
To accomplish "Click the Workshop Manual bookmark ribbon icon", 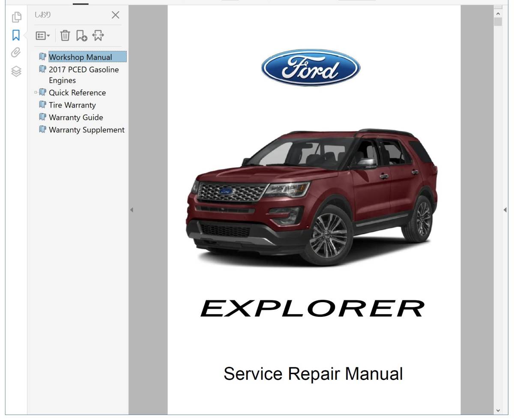I will (42, 57).
